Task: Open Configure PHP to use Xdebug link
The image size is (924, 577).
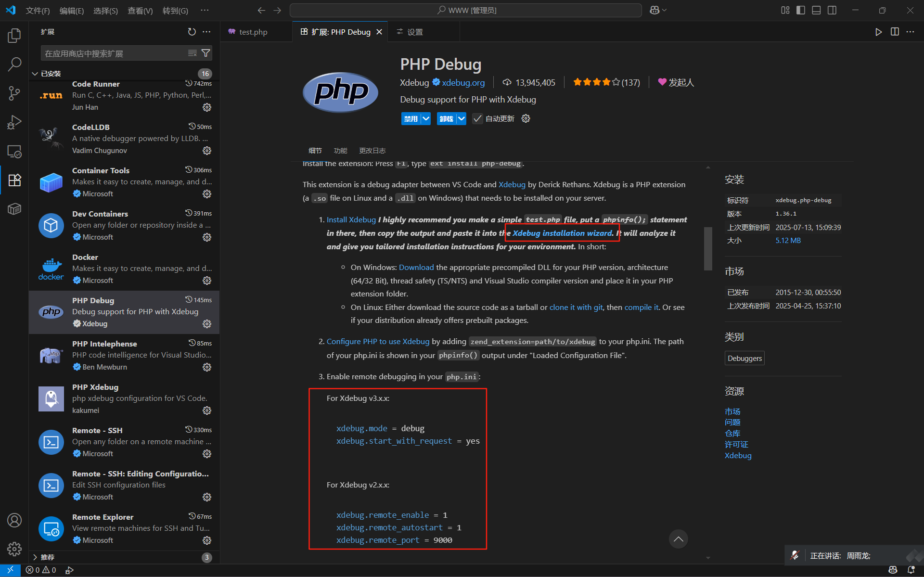Action: (x=378, y=341)
